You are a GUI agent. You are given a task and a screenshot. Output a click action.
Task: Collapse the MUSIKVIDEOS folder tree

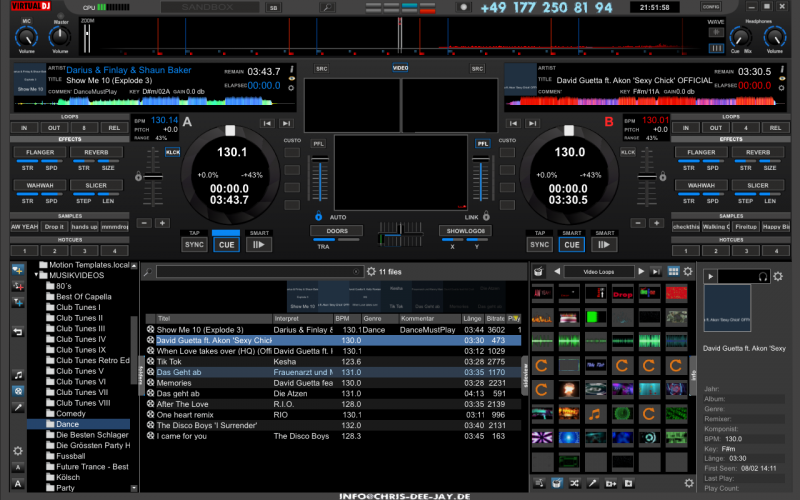pos(37,275)
